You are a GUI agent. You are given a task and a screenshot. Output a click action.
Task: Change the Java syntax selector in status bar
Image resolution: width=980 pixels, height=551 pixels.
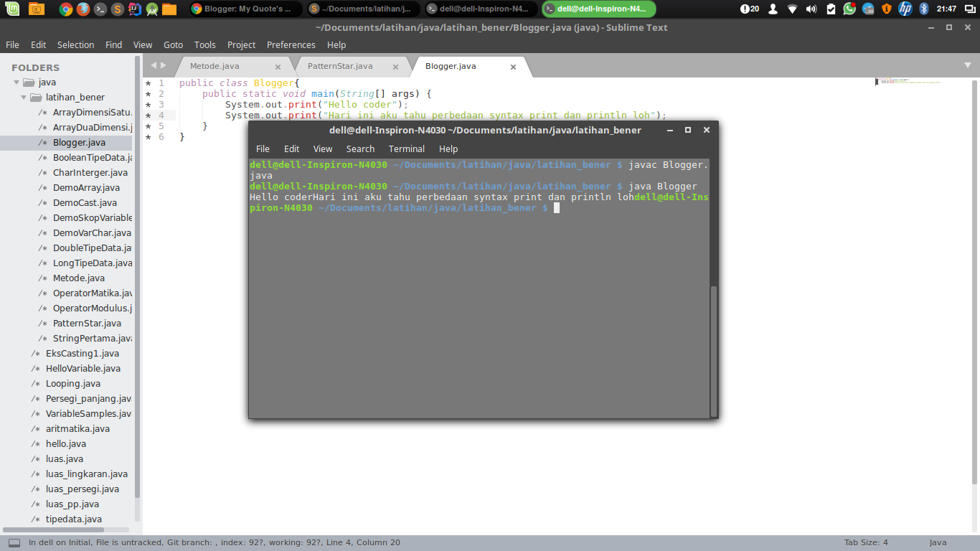click(x=938, y=542)
